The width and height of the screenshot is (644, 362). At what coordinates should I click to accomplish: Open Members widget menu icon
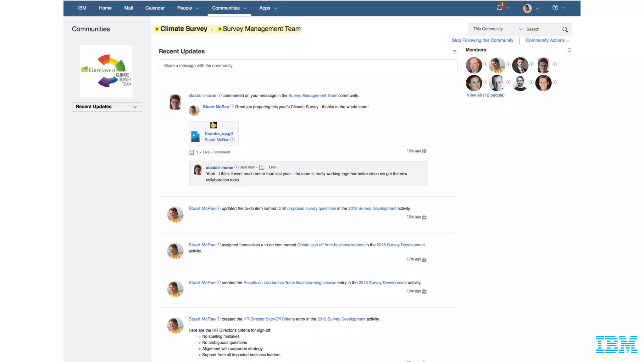click(x=569, y=50)
